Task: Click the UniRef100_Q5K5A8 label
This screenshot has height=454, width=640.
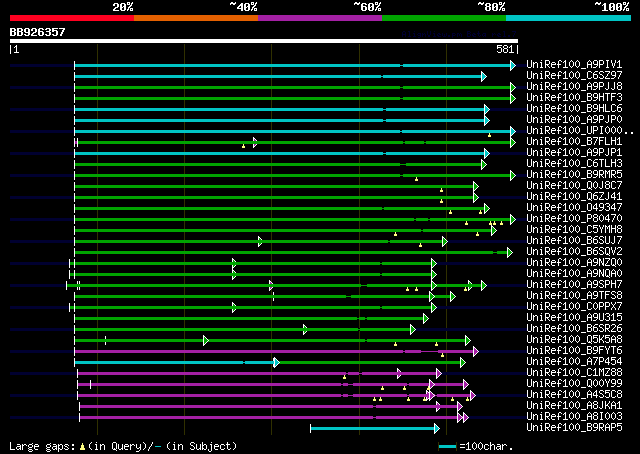Action: tap(574, 340)
